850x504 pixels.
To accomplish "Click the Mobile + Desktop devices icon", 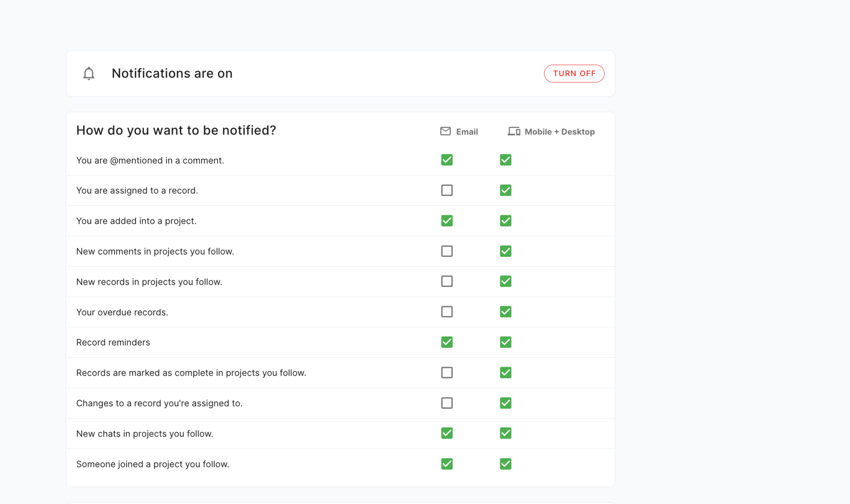I will click(x=514, y=131).
